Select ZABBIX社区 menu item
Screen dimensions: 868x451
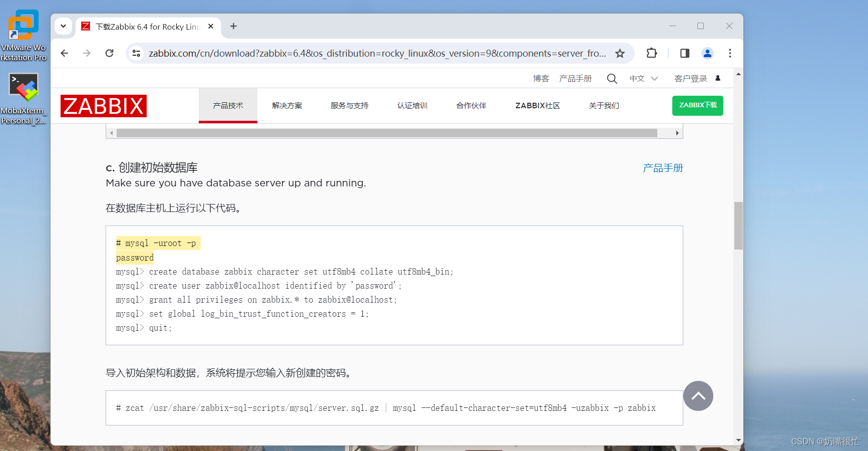(x=538, y=105)
